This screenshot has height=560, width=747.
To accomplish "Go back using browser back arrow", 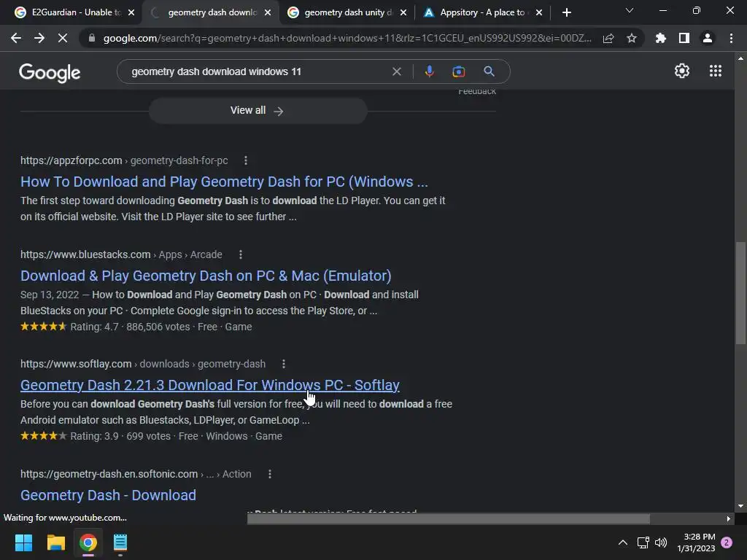I will (x=16, y=38).
